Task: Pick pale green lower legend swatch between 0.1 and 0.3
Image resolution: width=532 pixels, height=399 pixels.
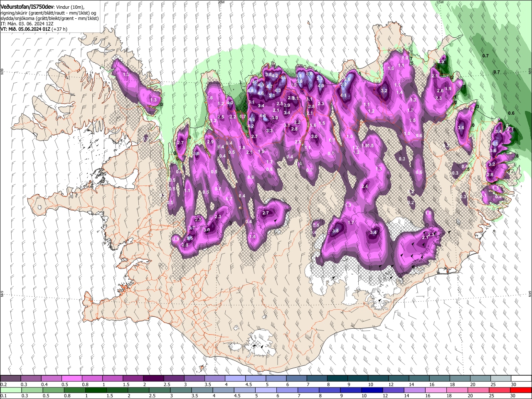Action: (x=10, y=390)
